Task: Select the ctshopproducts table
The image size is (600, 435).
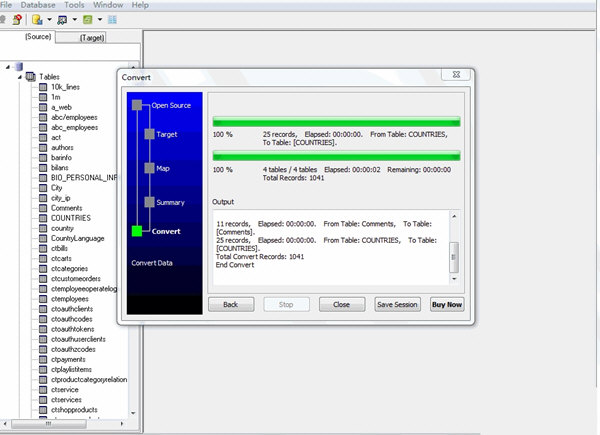Action: coord(74,410)
